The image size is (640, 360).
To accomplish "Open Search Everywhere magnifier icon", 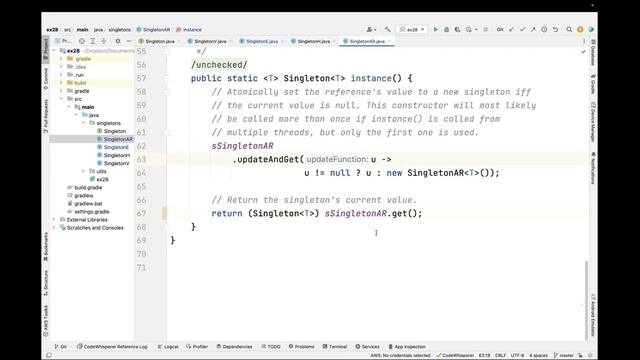I will [x=569, y=29].
